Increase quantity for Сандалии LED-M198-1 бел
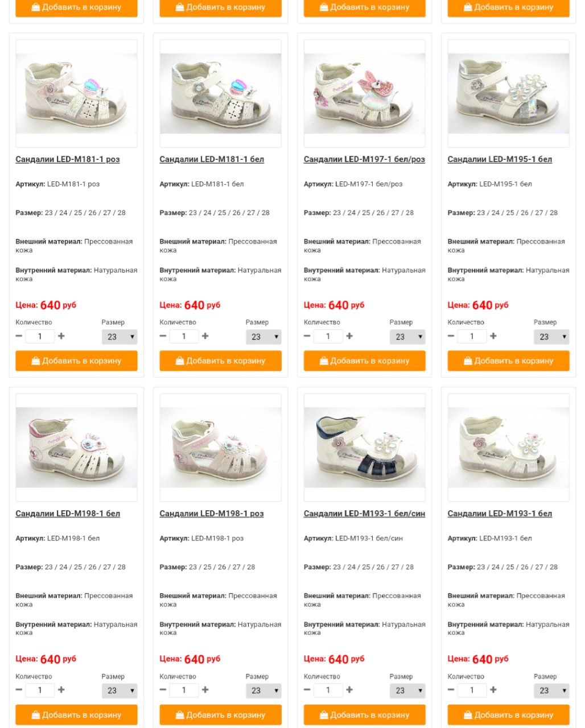 61,690
